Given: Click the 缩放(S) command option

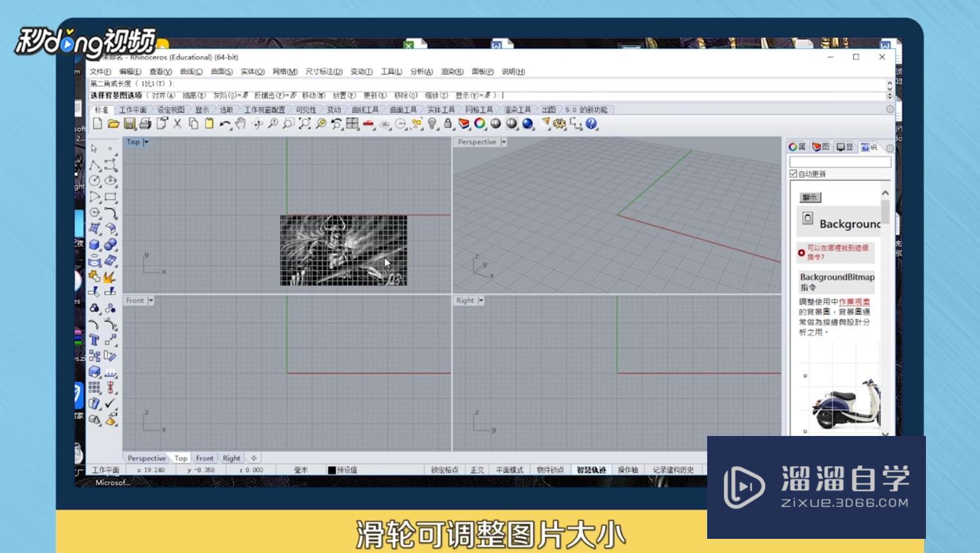Looking at the screenshot, I should [x=436, y=95].
